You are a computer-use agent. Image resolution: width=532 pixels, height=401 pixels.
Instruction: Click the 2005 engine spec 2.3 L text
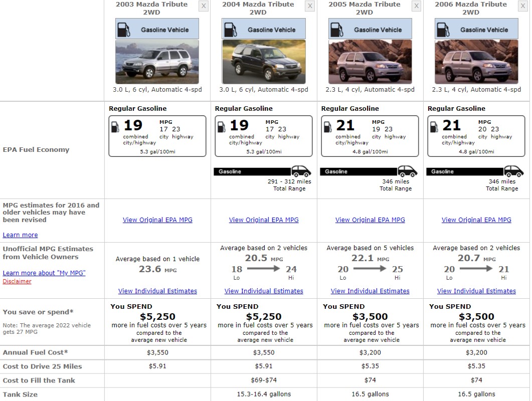click(x=370, y=90)
